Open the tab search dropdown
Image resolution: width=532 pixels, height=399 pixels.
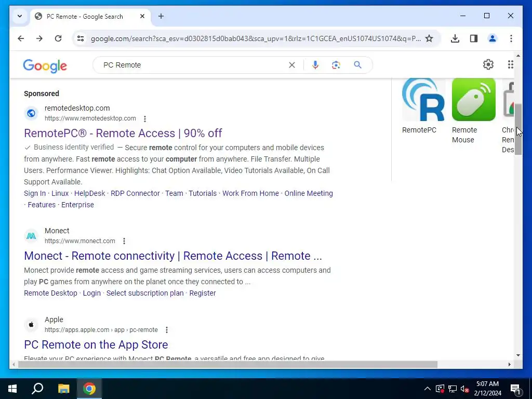(20, 16)
